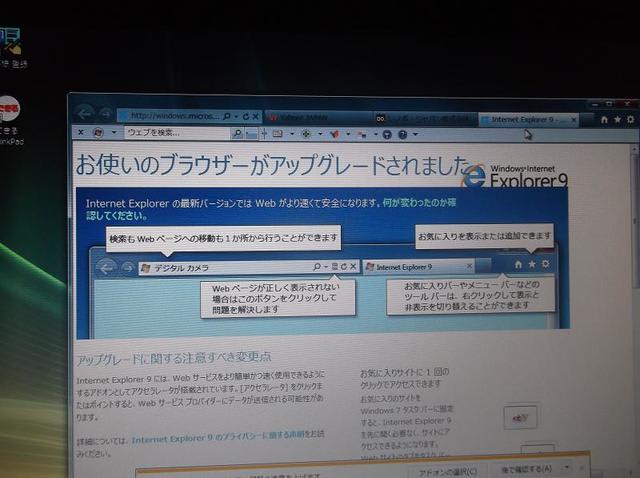Stop loading with the address bar X

point(256,117)
